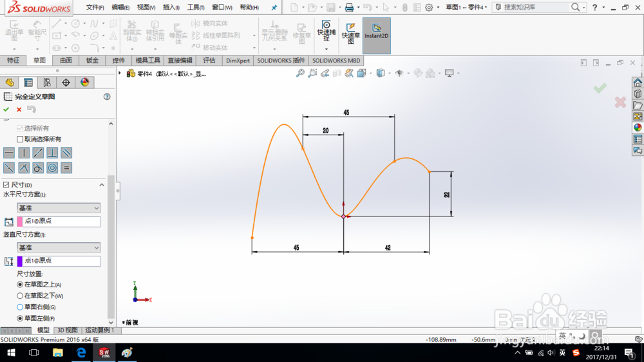The height and width of the screenshot is (362, 644).
Task: Open the 竖直尺寸方案 dropdown set to 基准
Action: click(x=59, y=247)
